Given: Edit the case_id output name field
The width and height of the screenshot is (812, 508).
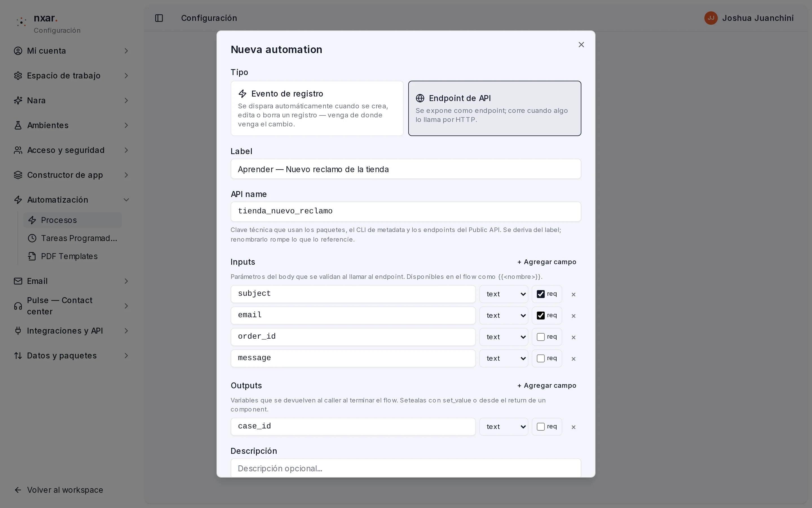Looking at the screenshot, I should (x=353, y=427).
